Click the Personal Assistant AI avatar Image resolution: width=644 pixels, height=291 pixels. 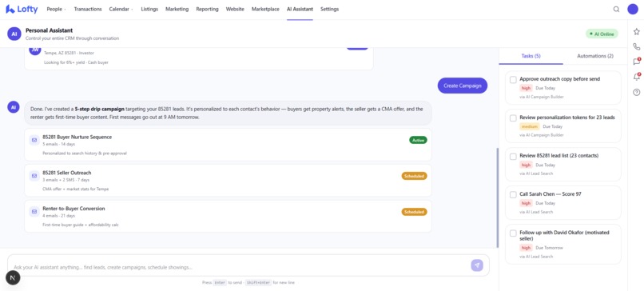(x=14, y=34)
